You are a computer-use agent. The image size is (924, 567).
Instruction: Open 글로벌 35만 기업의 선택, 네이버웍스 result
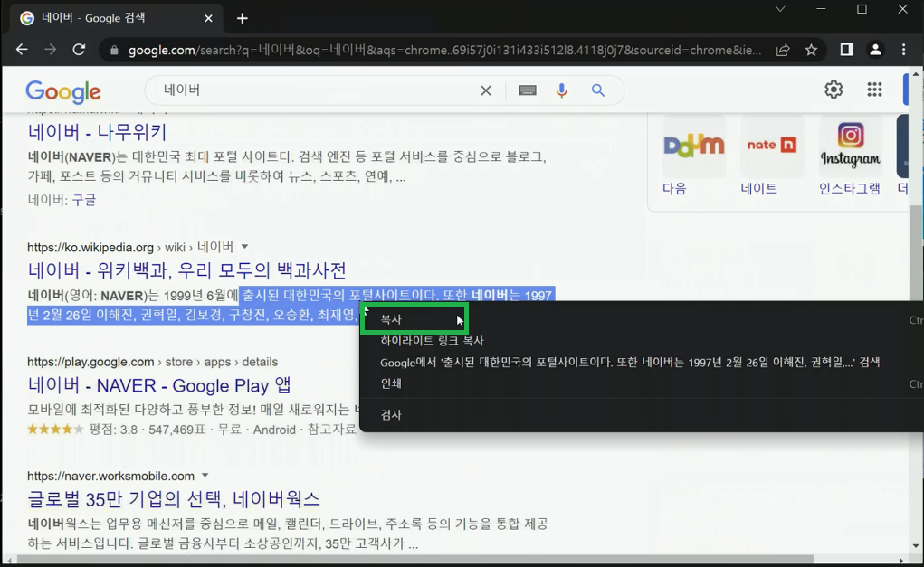coord(174,499)
